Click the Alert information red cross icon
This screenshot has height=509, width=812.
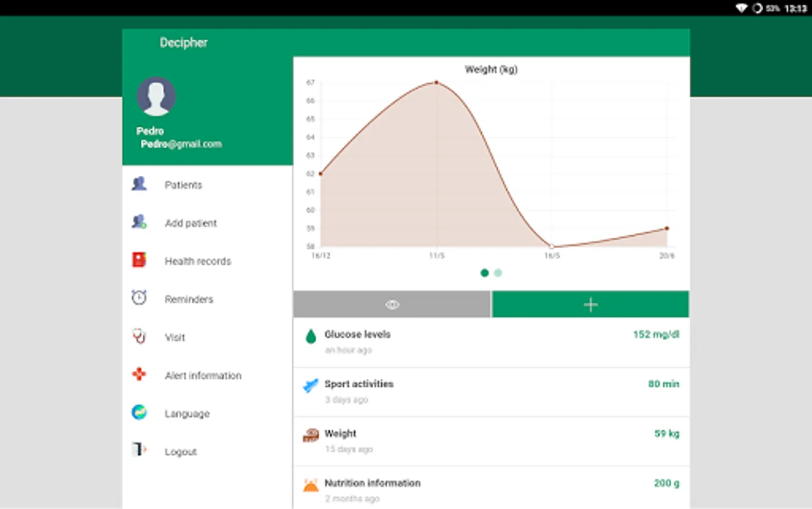point(139,374)
